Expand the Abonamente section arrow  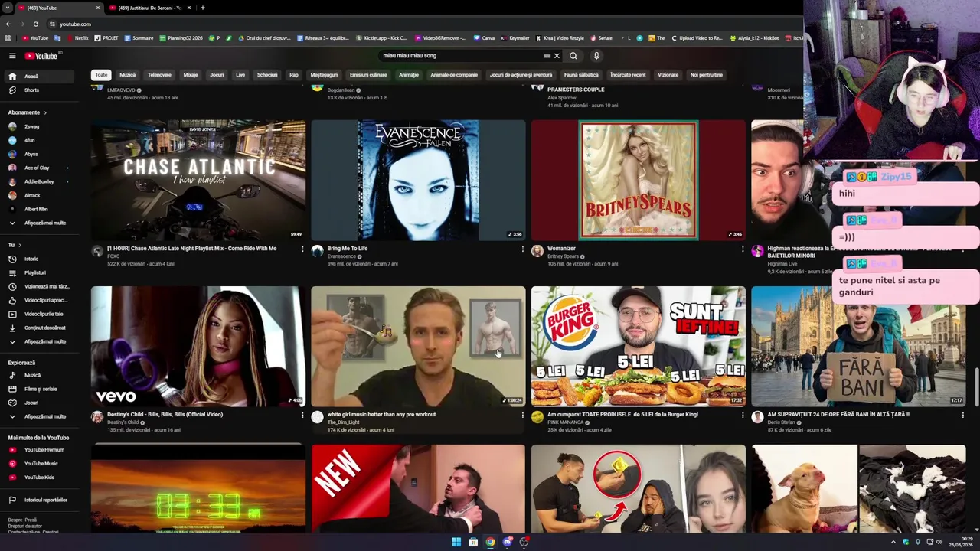(44, 112)
